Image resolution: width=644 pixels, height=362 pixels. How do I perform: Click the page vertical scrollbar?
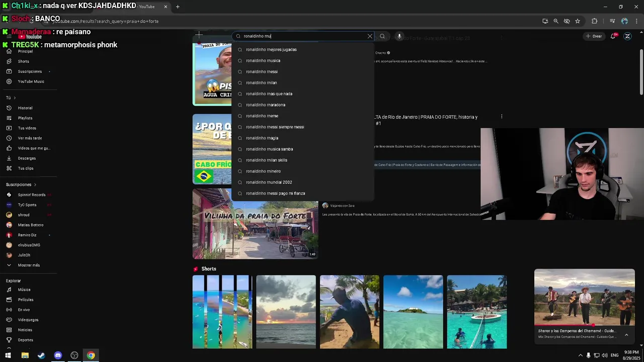(x=641, y=71)
